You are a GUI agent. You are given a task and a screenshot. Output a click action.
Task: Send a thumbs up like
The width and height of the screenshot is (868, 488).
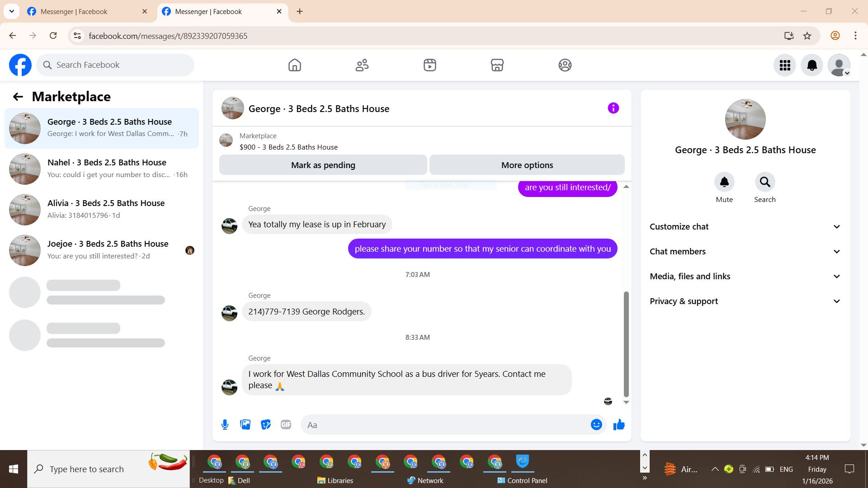tap(619, 425)
